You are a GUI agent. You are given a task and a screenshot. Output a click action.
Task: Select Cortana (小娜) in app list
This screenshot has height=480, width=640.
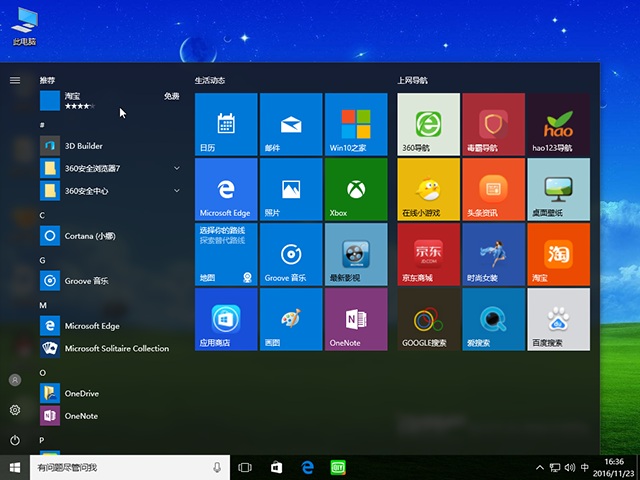90,236
